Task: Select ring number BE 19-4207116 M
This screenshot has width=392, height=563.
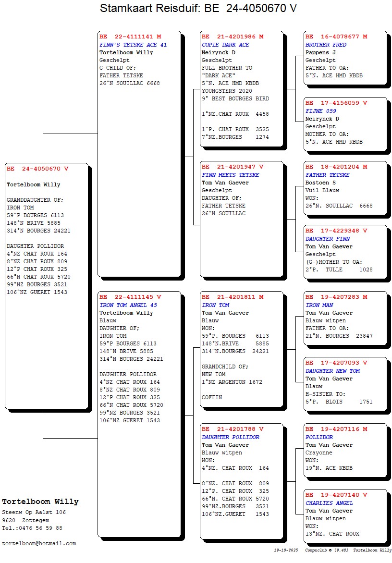Action: [x=336, y=429]
